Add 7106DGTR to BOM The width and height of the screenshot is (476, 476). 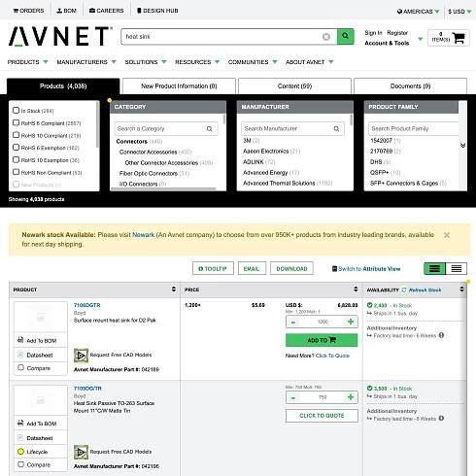(x=41, y=341)
